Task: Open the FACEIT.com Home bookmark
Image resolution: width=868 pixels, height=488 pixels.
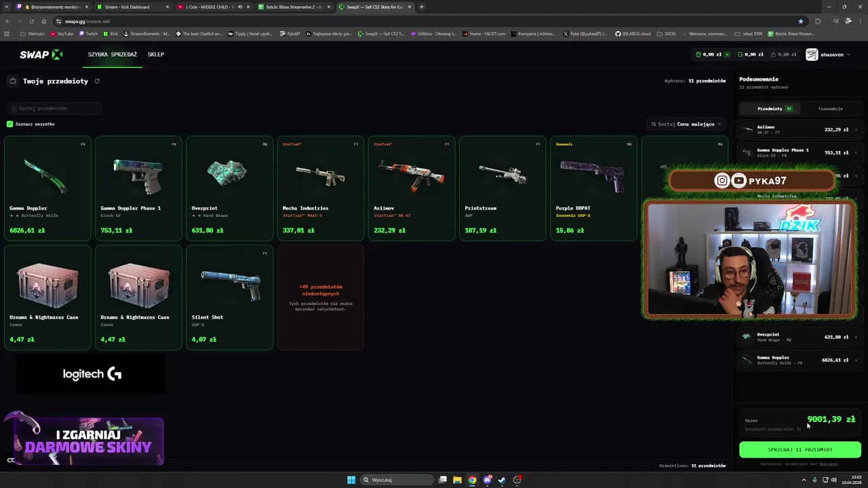Action: 485,34
